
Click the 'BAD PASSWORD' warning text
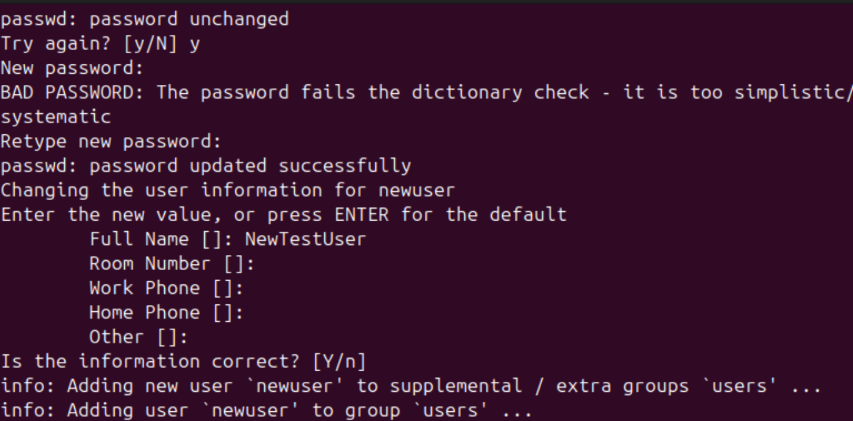(72, 92)
